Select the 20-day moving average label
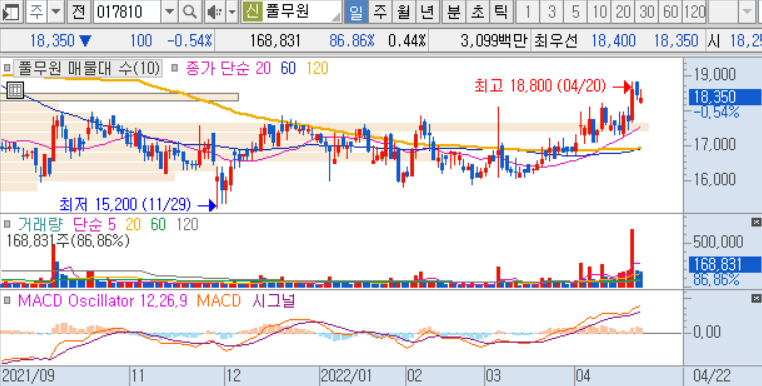This screenshot has height=386, width=762. [x=263, y=69]
